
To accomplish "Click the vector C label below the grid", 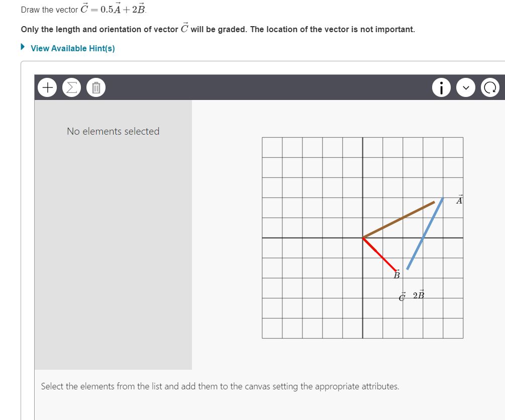I will (x=401, y=297).
